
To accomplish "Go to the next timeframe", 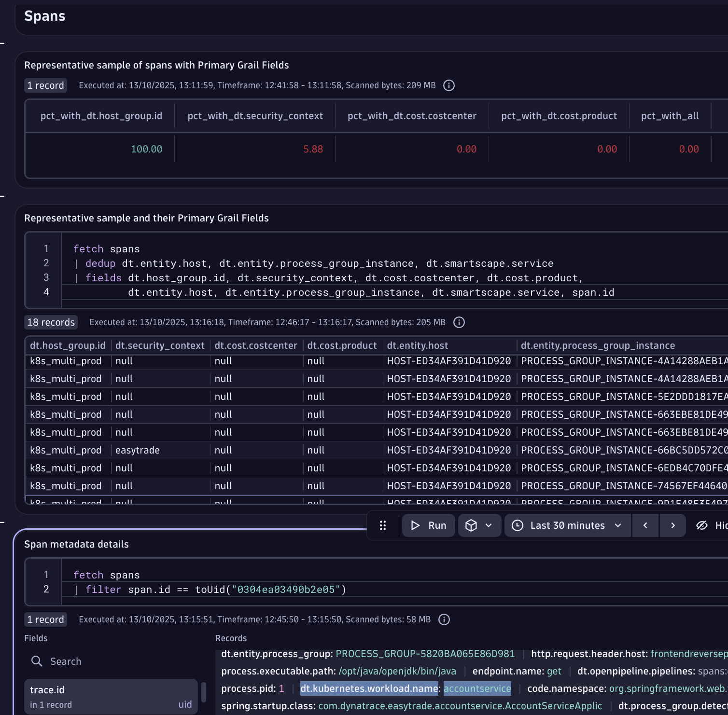I will pyautogui.click(x=672, y=525).
